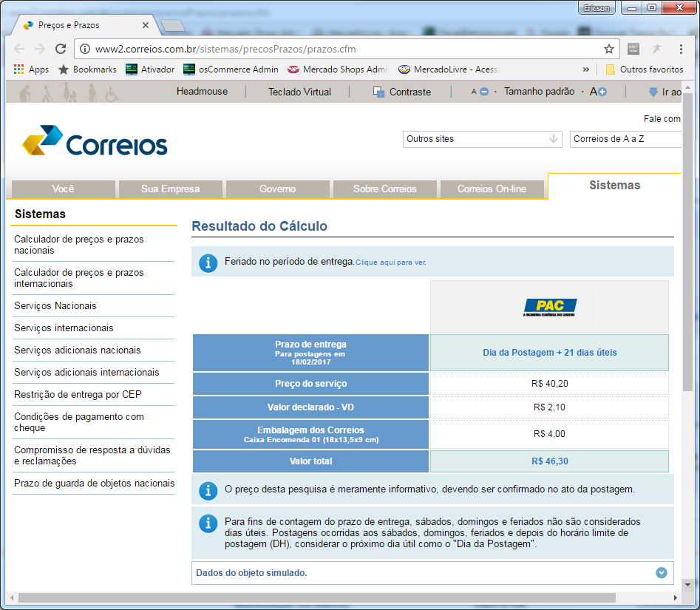This screenshot has width=700, height=610.
Task: Open Prazo de guarda de objetos nacionais
Action: (94, 483)
